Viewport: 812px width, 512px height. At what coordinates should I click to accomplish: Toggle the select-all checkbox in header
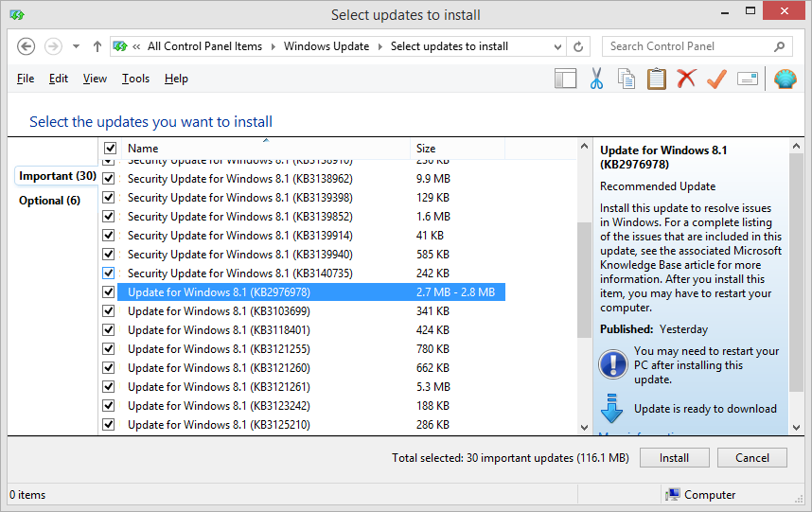coord(110,149)
